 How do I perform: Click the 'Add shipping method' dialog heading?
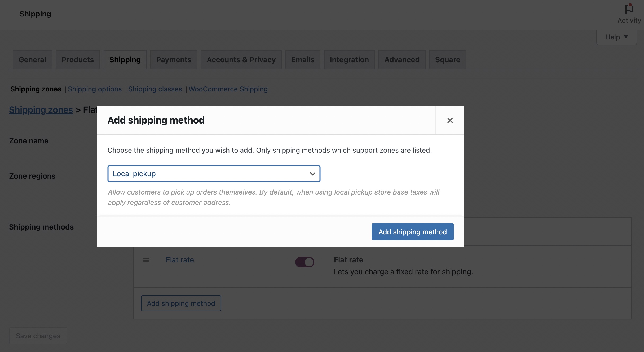pyautogui.click(x=156, y=120)
